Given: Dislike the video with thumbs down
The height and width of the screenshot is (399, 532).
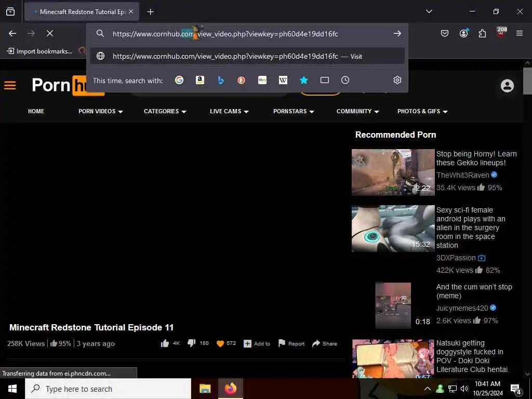Looking at the screenshot, I should point(191,343).
